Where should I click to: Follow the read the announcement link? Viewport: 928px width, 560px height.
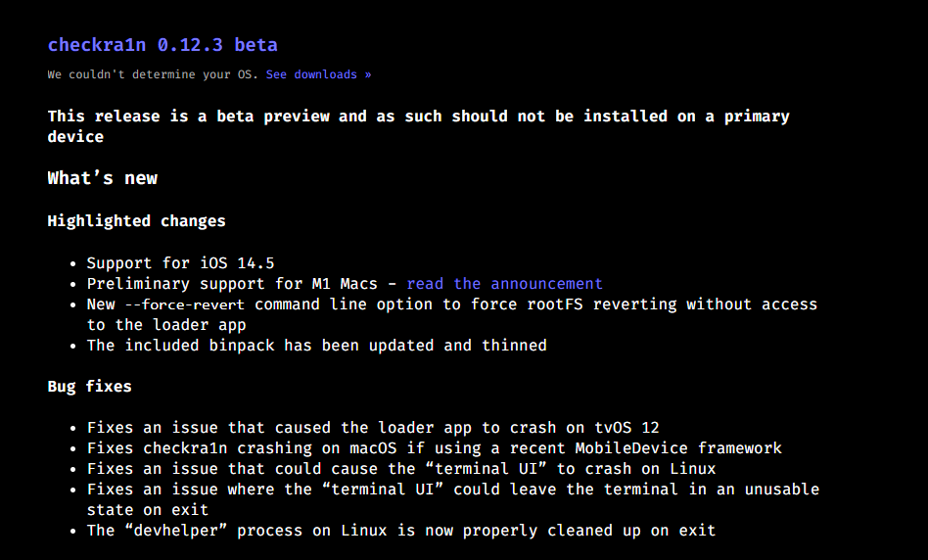[x=504, y=284]
